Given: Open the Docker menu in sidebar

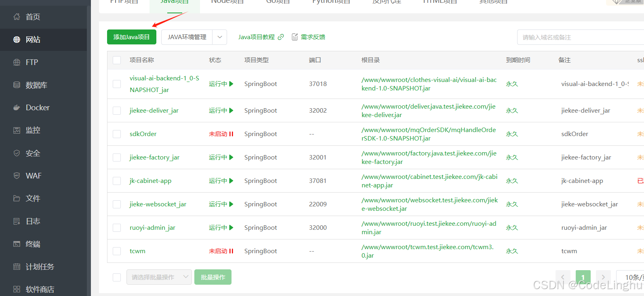Looking at the screenshot, I should pos(43,107).
